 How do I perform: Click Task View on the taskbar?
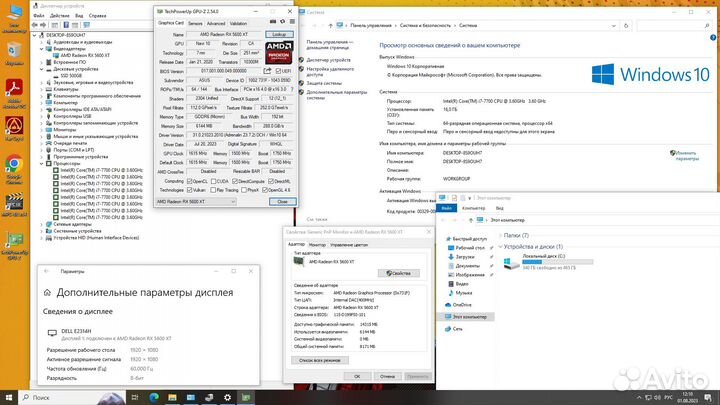point(135,397)
